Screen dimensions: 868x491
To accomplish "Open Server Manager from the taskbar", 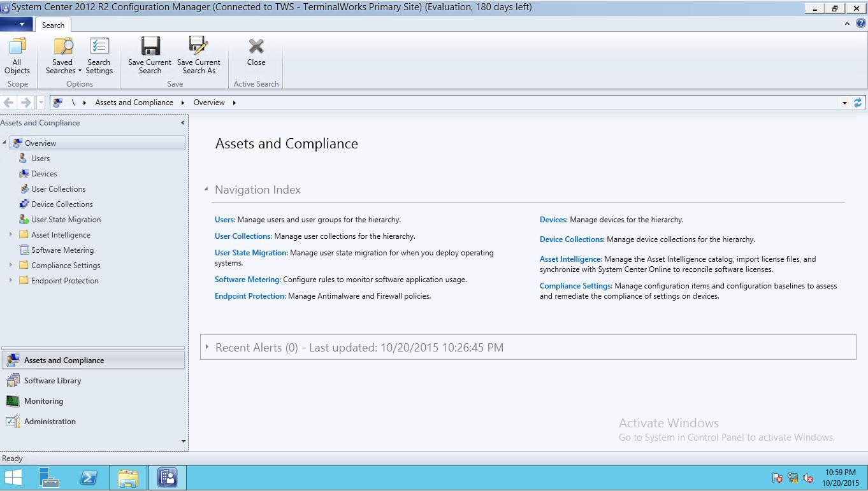I will click(x=48, y=478).
